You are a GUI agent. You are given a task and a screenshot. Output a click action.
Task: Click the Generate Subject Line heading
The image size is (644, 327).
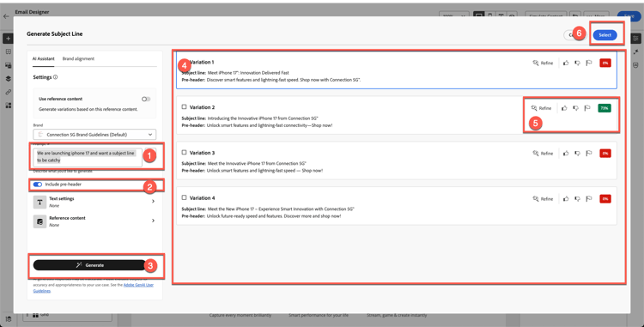[55, 34]
